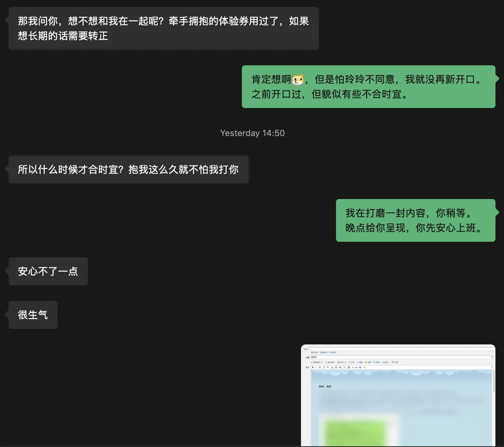
Task: Toggle the encryption lock icon
Action: [360, 367]
